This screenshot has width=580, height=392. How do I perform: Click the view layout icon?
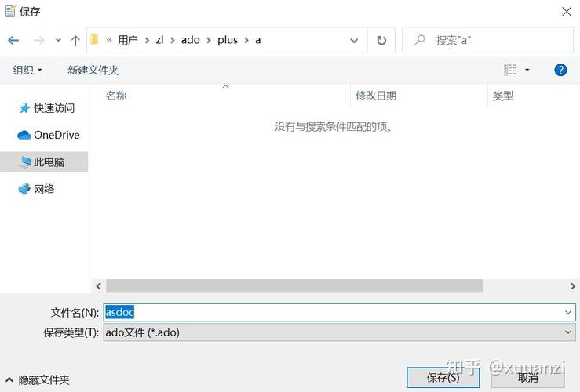click(x=510, y=70)
